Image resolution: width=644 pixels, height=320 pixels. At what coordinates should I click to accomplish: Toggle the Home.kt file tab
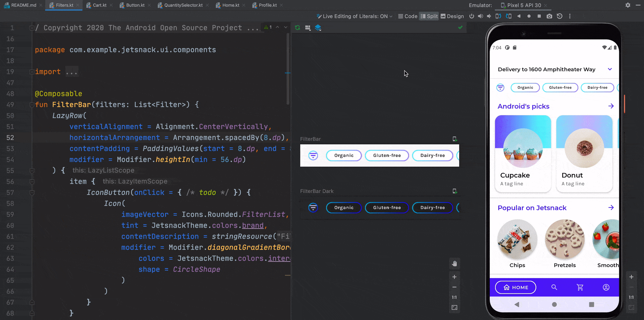[230, 5]
